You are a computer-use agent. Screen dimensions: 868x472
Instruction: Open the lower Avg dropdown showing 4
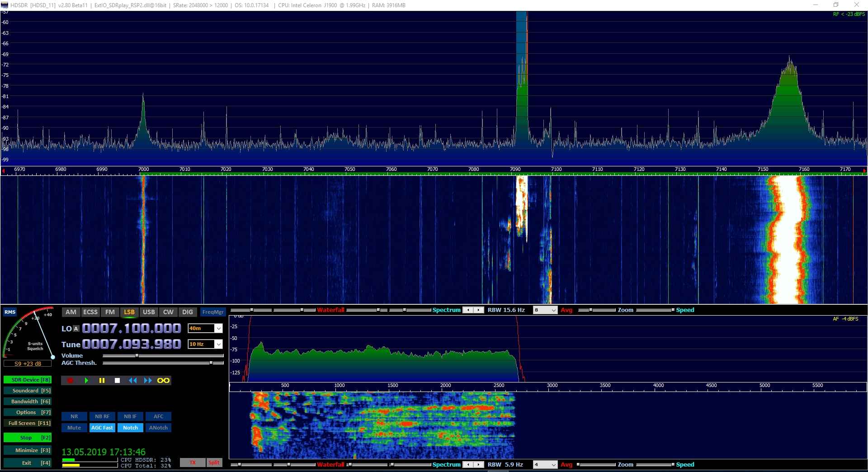coord(545,465)
